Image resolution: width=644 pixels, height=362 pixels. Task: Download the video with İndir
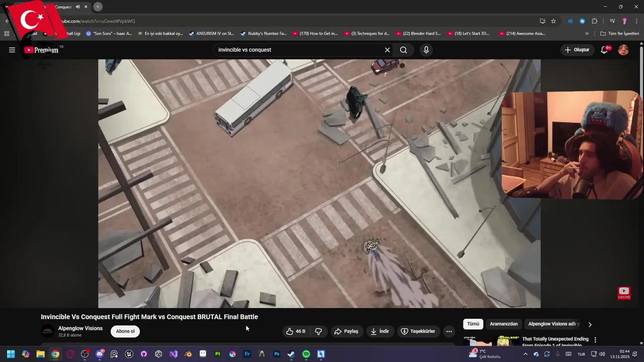[x=380, y=331]
